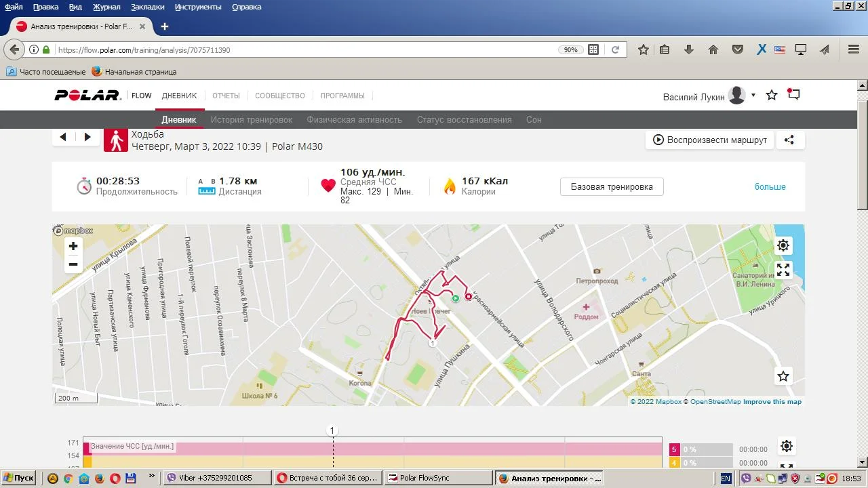Expand hidden quick launch icons chevron

pyautogui.click(x=151, y=477)
